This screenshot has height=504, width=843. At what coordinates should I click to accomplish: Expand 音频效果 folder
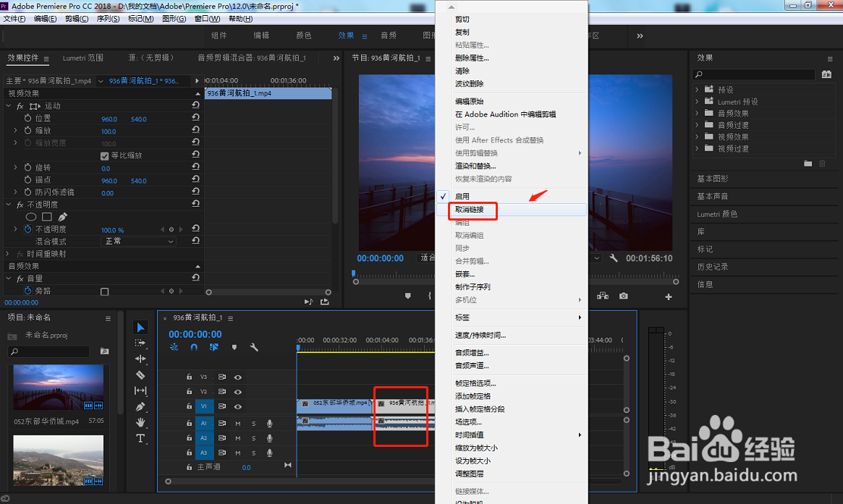698,113
